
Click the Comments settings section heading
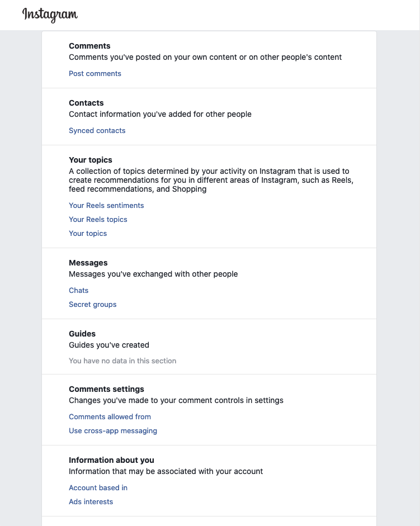pos(106,389)
